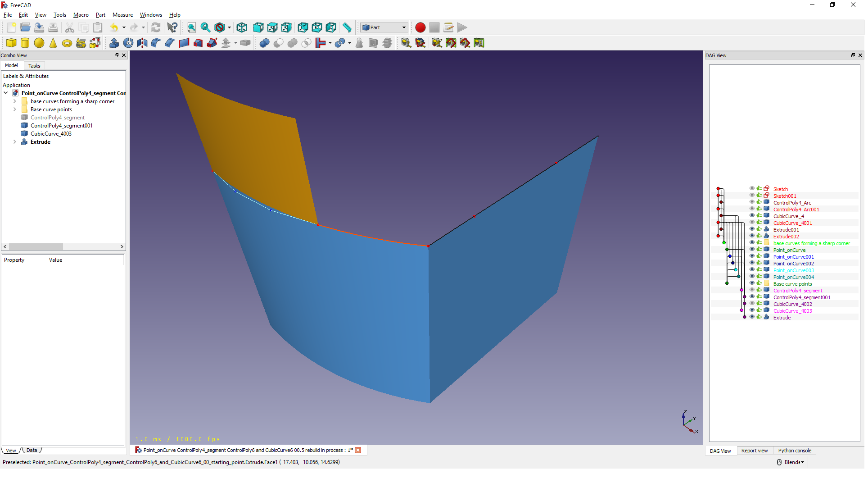Click the Measure distance ruler icon
The image size is (868, 492).
[x=347, y=28]
